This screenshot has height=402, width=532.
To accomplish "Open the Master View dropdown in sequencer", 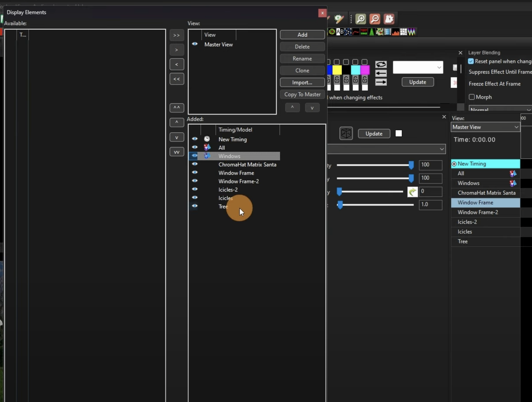I will pyautogui.click(x=486, y=127).
